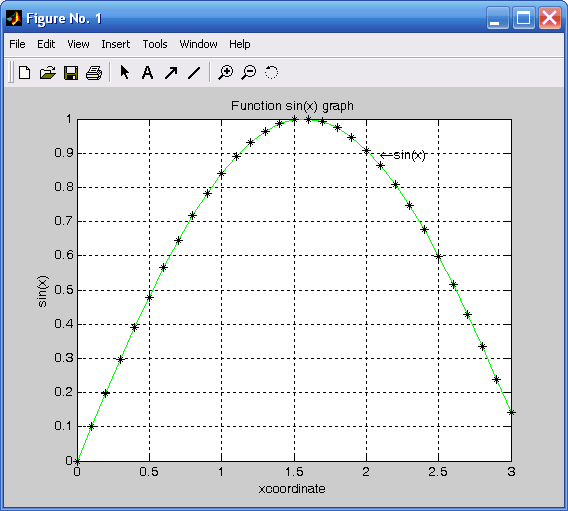The width and height of the screenshot is (568, 511).
Task: Select the Insert Arrow tool
Action: click(x=171, y=72)
